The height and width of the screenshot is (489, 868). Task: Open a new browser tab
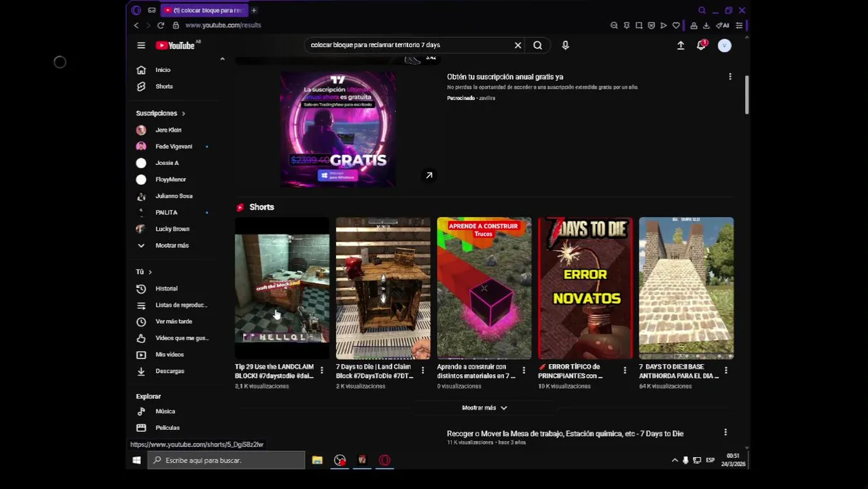coord(254,10)
